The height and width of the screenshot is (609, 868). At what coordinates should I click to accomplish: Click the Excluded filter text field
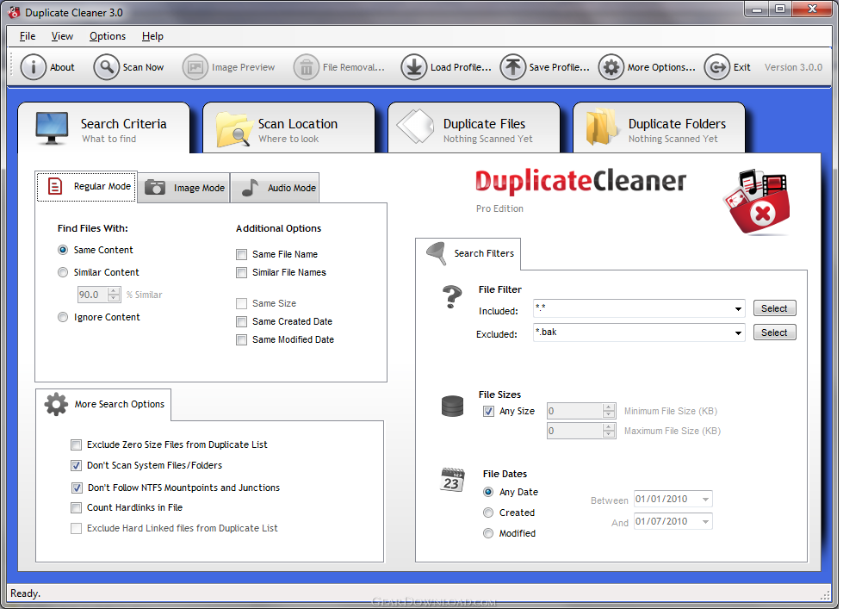633,332
